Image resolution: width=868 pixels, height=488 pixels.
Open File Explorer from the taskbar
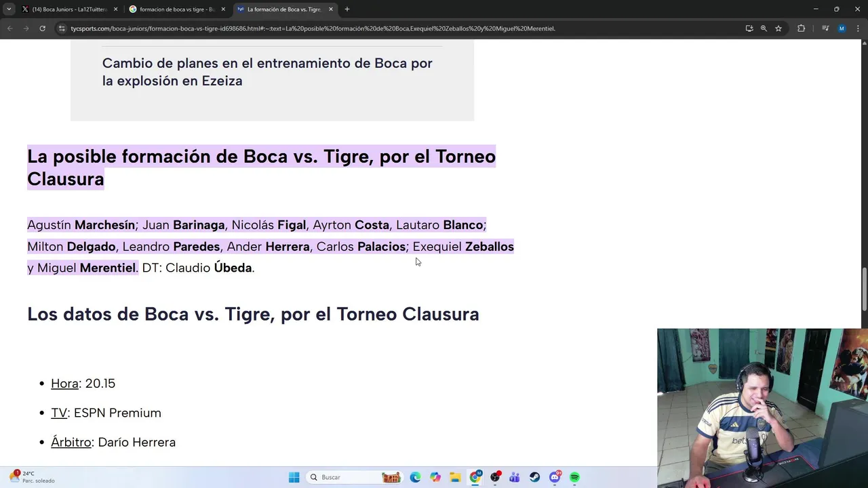point(455,477)
